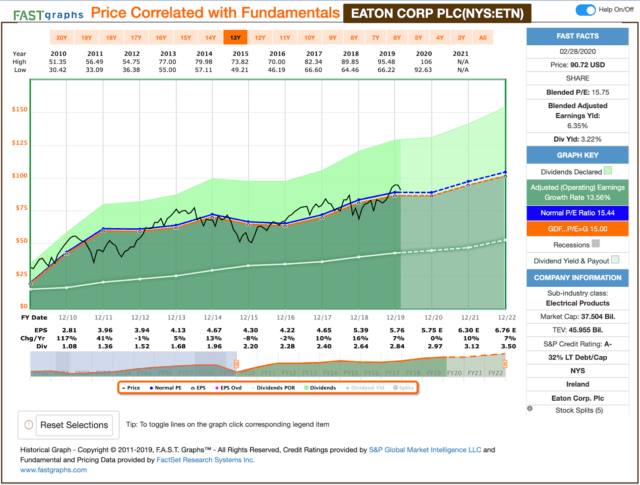
Task: Click the EATON CORP PLC ticker label
Action: pos(437,13)
